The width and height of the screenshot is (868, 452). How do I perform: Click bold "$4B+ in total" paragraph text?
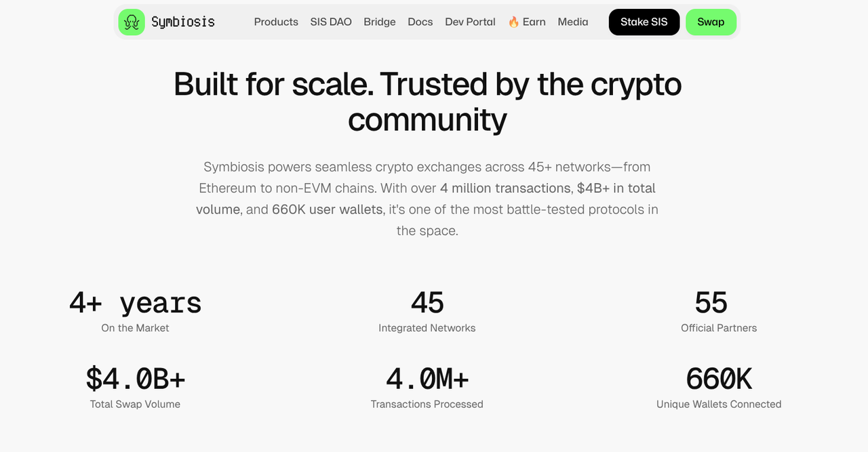[616, 188]
